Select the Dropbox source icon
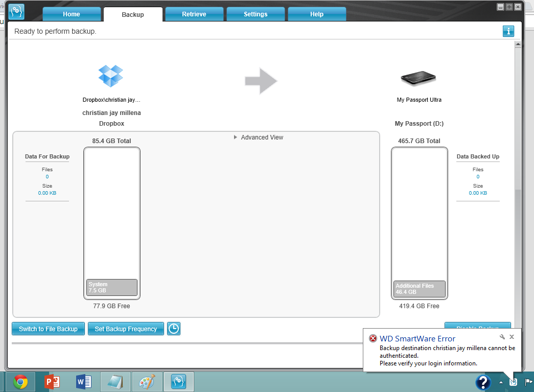The height and width of the screenshot is (392, 534). [111, 76]
